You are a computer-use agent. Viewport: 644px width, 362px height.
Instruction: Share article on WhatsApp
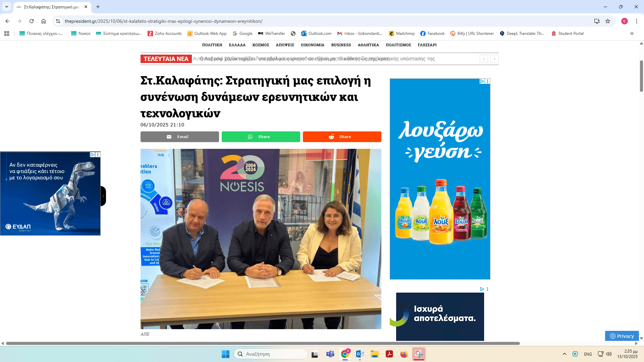[x=261, y=137]
